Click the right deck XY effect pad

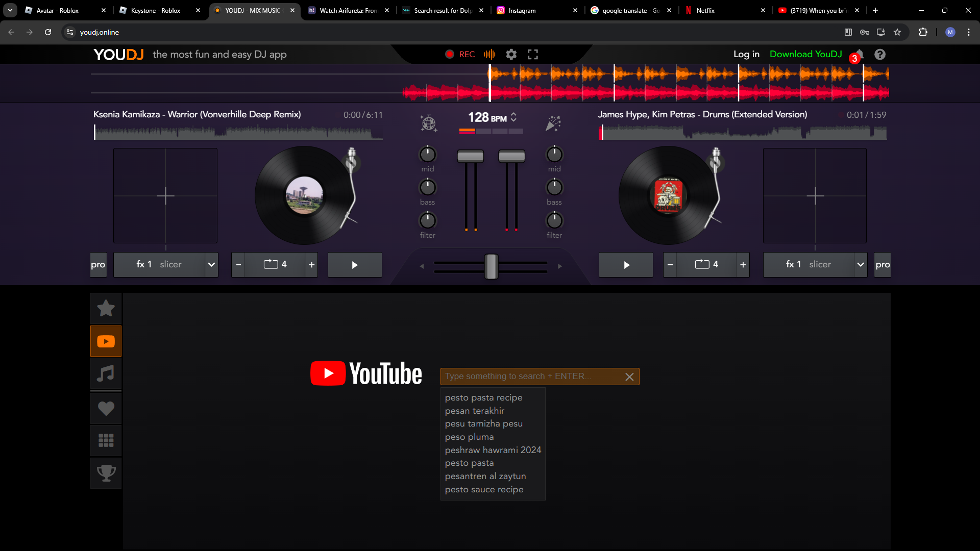[815, 196]
